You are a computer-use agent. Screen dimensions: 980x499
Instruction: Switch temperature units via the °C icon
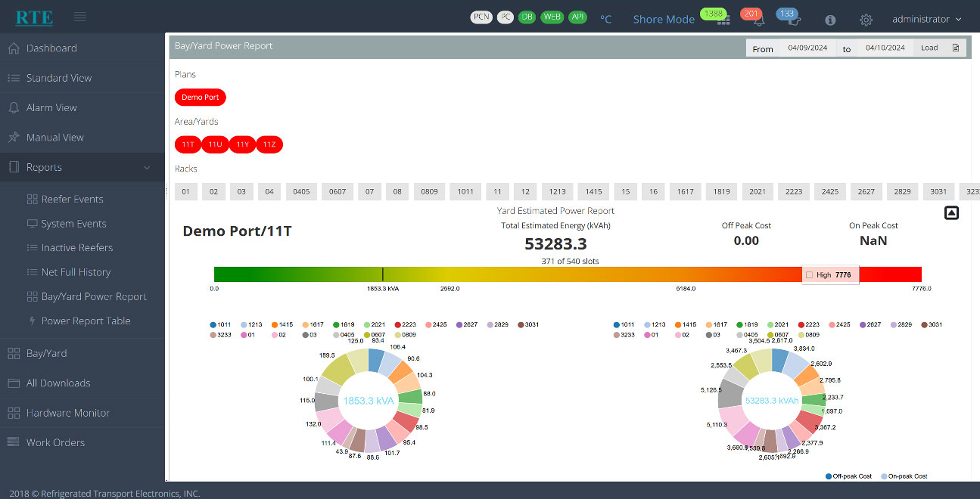606,19
